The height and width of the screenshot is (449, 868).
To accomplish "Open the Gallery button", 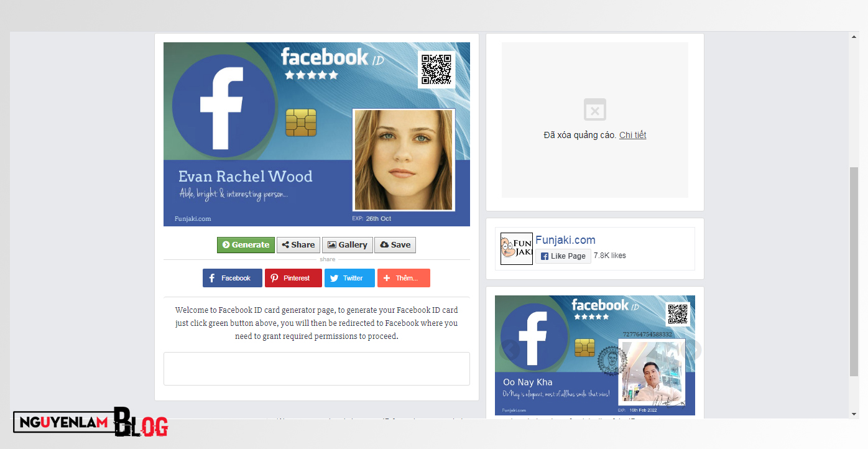I will (348, 245).
